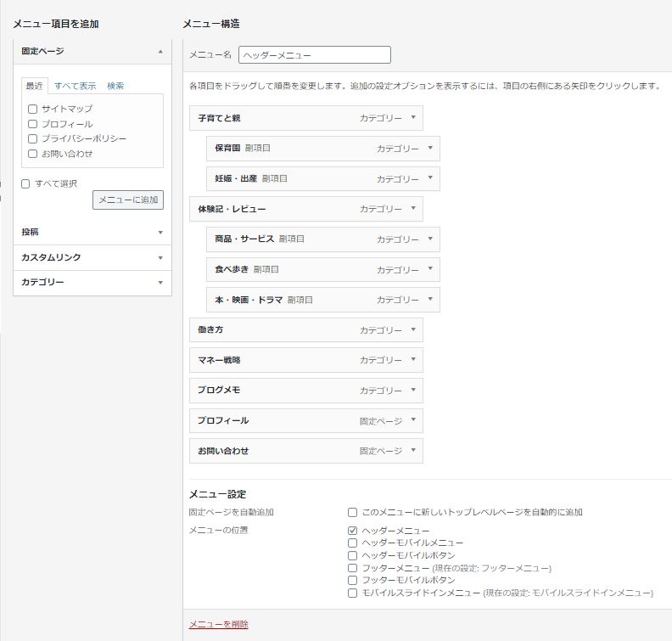Expand 保育園 sub-item options arrow

[x=430, y=148]
